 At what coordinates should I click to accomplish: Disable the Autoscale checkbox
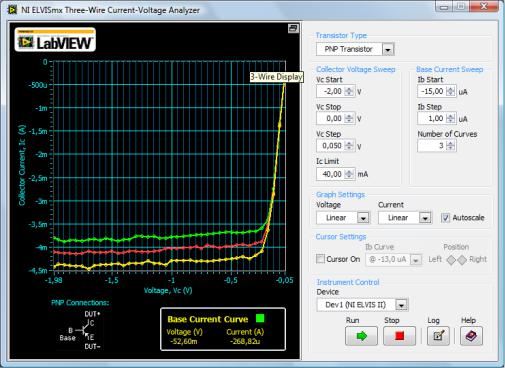(445, 218)
